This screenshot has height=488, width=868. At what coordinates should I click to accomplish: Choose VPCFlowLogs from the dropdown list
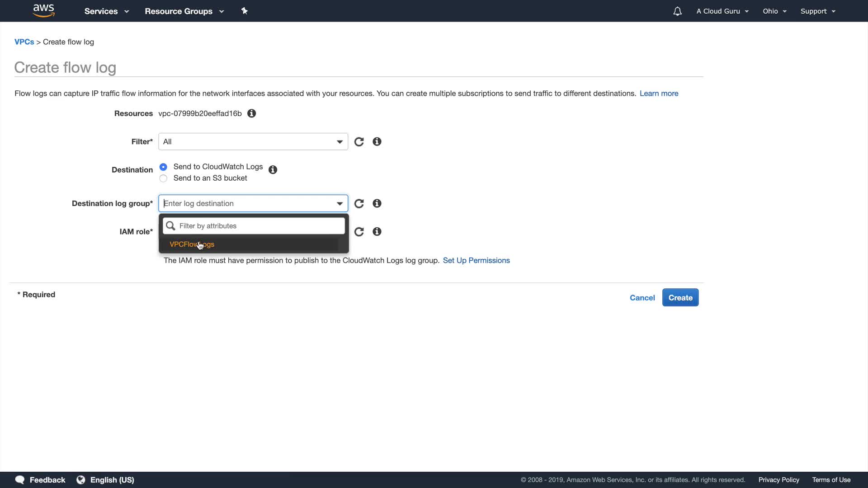[192, 244]
